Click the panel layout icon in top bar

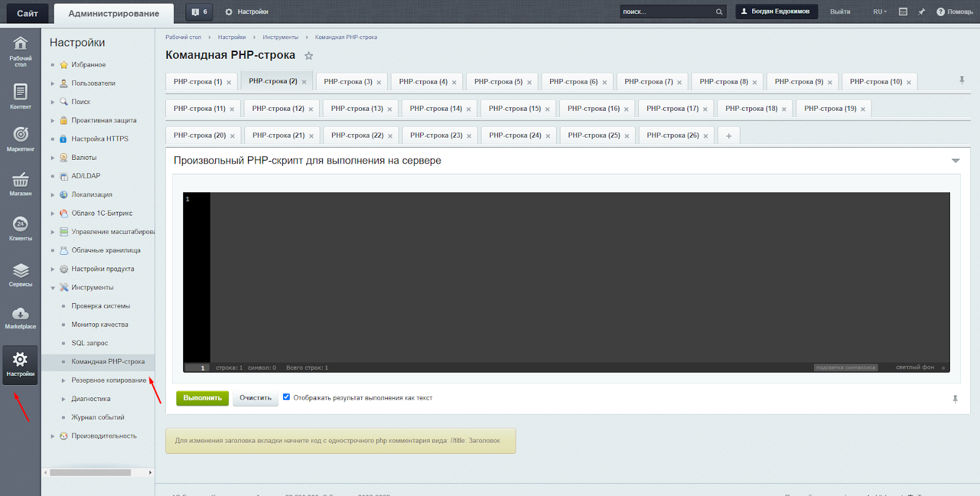click(x=903, y=12)
